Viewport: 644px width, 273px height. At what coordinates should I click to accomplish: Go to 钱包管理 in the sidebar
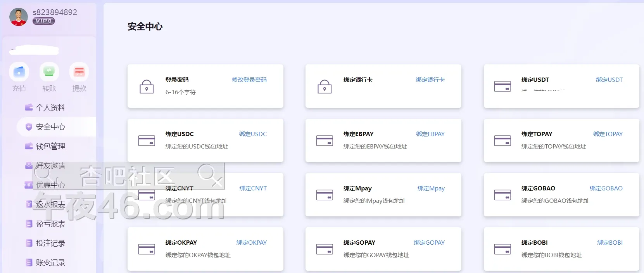point(50,146)
